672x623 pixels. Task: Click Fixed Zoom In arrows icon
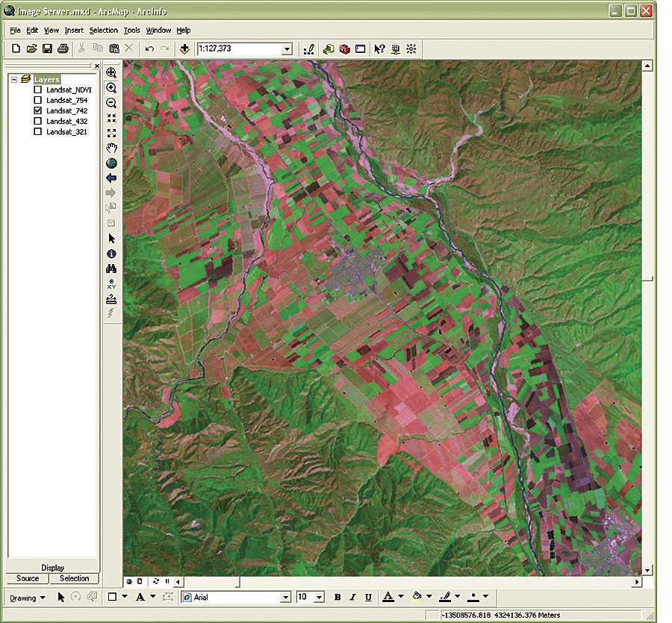coord(111,118)
